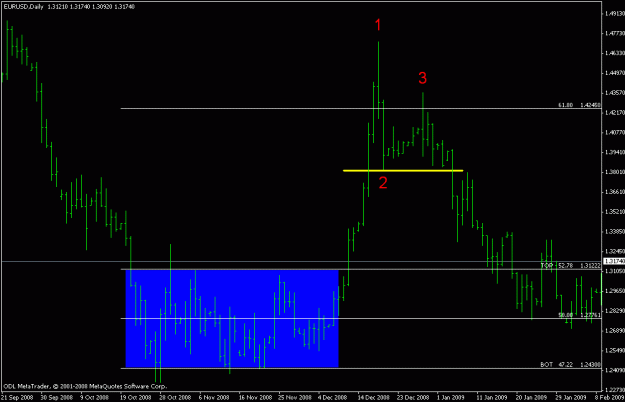Click the 16 Nov 2008 date label
The height and width of the screenshot is (402, 625).
click(x=254, y=397)
